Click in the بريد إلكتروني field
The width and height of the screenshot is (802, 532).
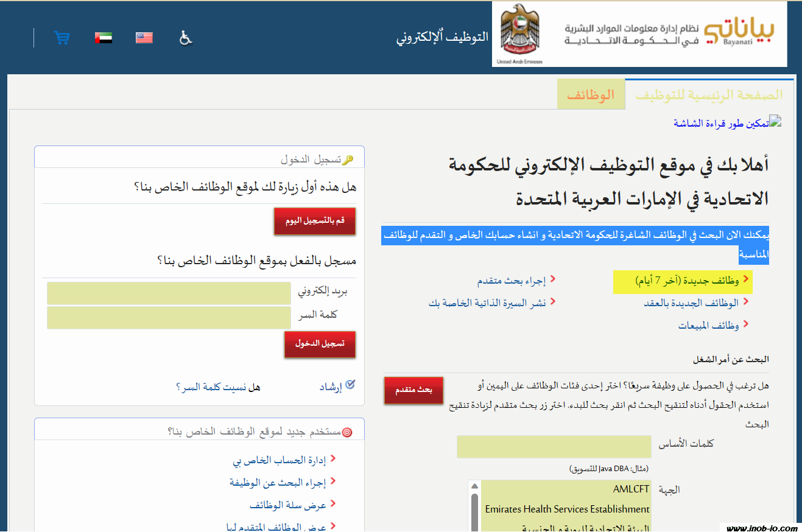[169, 293]
